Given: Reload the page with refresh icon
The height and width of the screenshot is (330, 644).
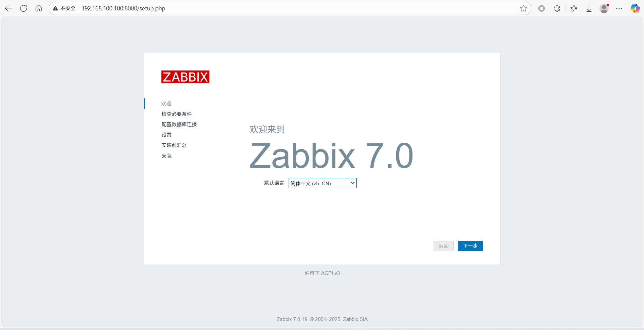Looking at the screenshot, I should (x=23, y=8).
